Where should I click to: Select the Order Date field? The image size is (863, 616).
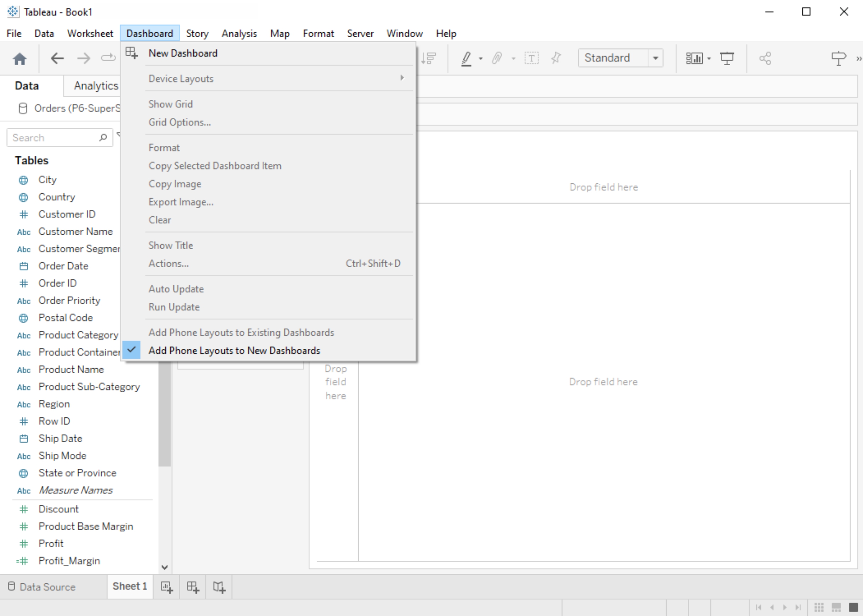63,266
